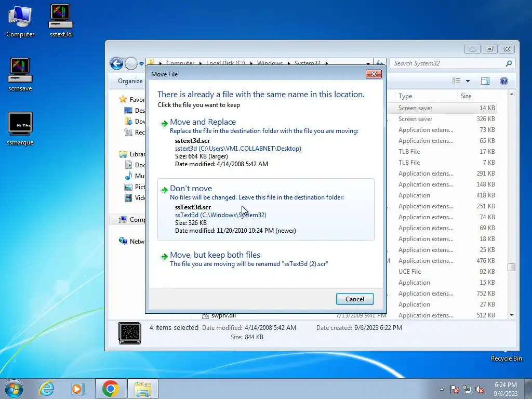This screenshot has height=399, width=532.
Task: Open Explorer Help question mark icon
Action: tap(504, 81)
